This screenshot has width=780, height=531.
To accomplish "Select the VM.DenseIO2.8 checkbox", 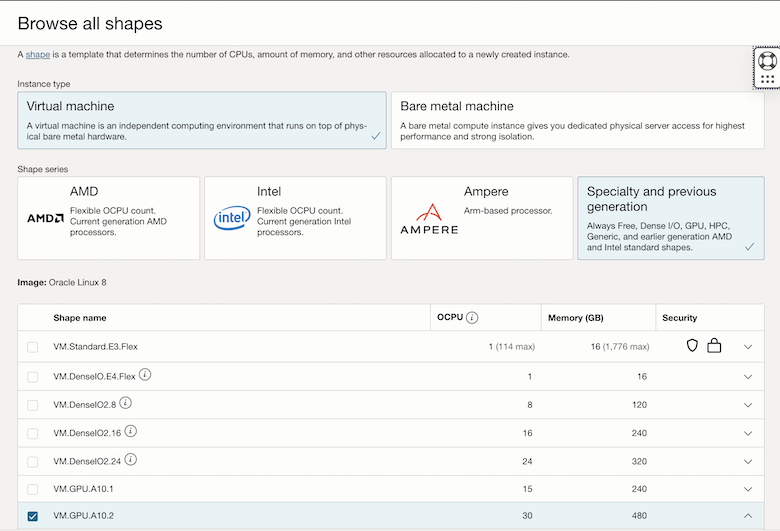I will [33, 405].
